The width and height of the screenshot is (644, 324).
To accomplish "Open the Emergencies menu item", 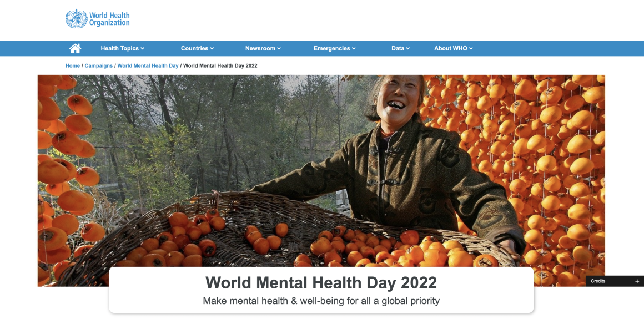I will 334,48.
